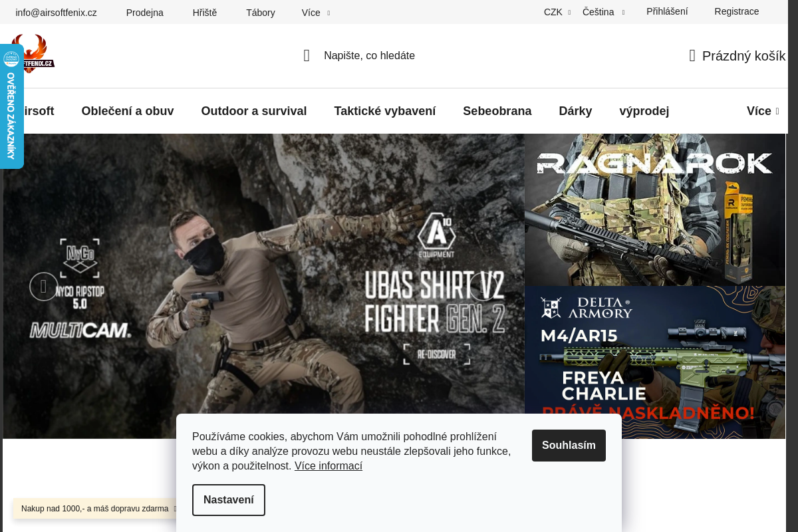Screen dimensions: 798x532
Task: Open cookie Nastavení settings
Action: [x=229, y=500]
